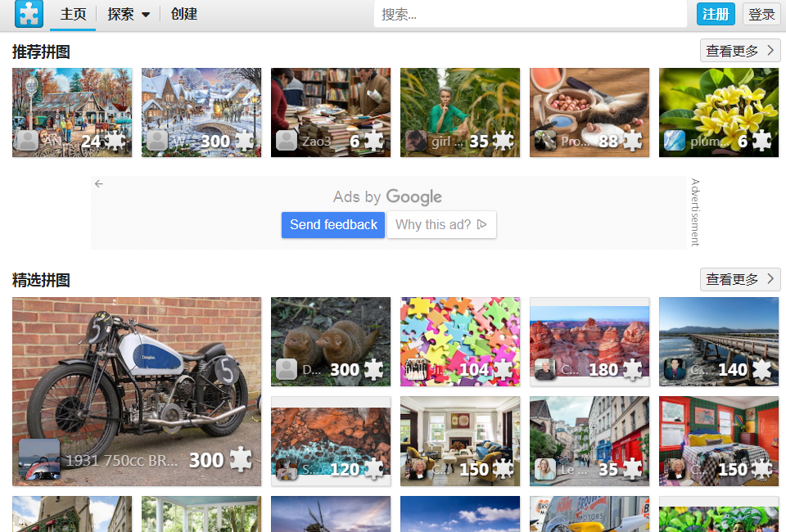
Task: Click the avatar on the plumeria flower puzzle
Action: pos(675,141)
